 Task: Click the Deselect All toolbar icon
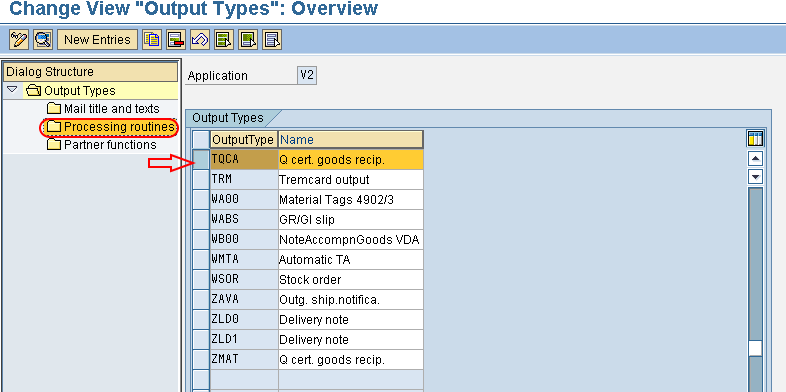pos(272,40)
